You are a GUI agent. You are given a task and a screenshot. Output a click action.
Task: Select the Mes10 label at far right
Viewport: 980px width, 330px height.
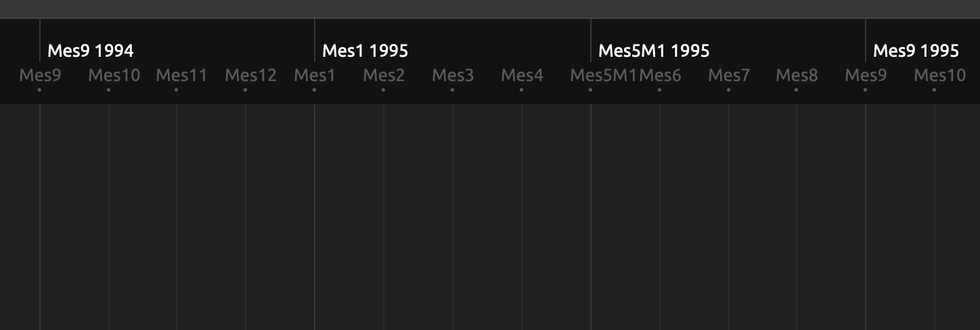coord(940,75)
